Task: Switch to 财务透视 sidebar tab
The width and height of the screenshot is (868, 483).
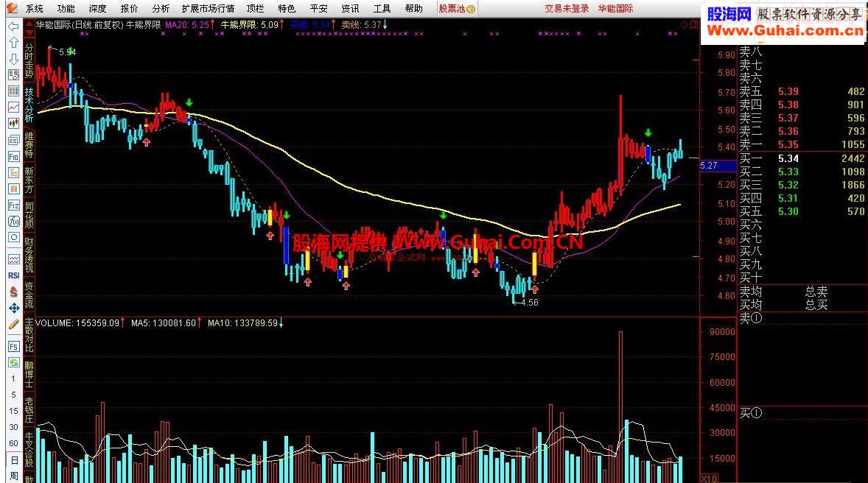Action: click(x=29, y=255)
